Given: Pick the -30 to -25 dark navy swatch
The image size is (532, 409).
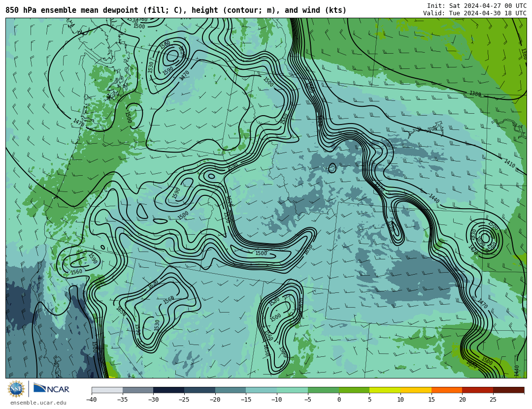Looking at the screenshot, I should 169,390.
